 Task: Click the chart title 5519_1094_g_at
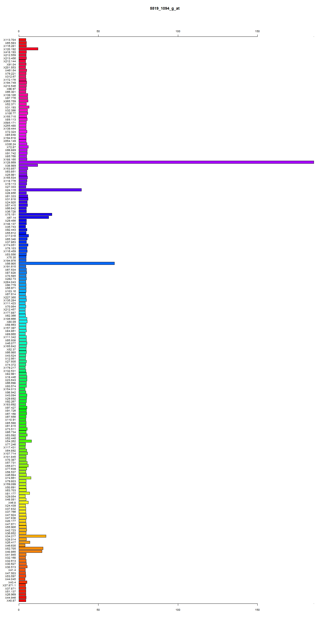pyautogui.click(x=165, y=9)
